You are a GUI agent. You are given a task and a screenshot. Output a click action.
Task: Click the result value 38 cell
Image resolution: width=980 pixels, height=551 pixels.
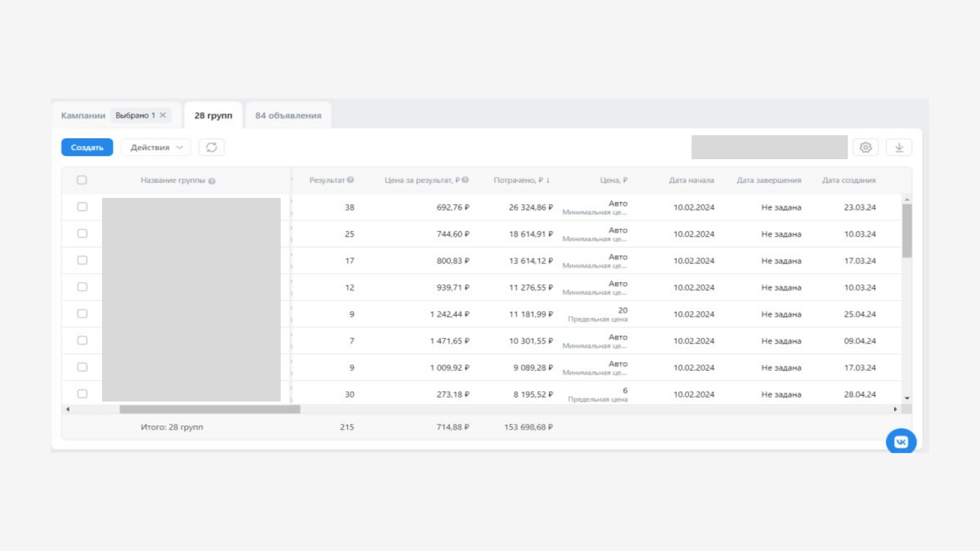point(349,208)
